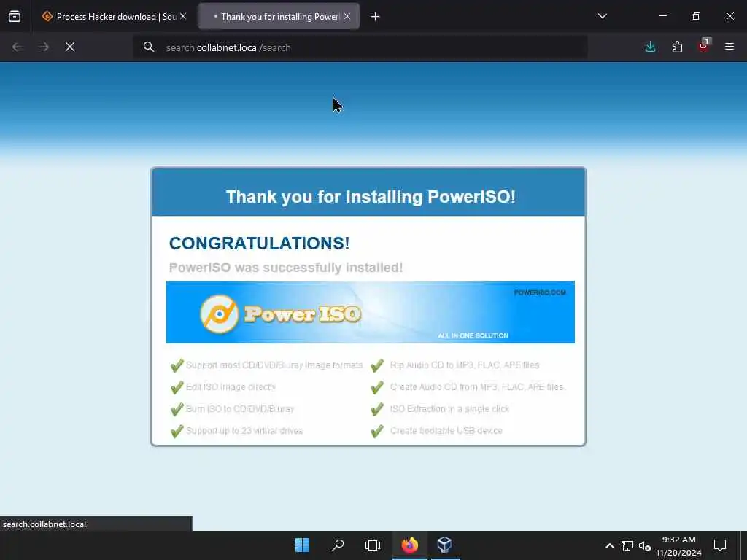Click 'ISO Extraction in a single click' text

pyautogui.click(x=449, y=409)
